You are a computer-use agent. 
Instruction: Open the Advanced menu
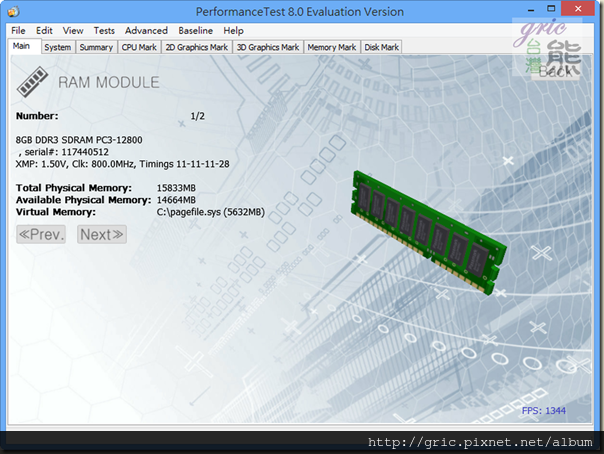tap(146, 30)
